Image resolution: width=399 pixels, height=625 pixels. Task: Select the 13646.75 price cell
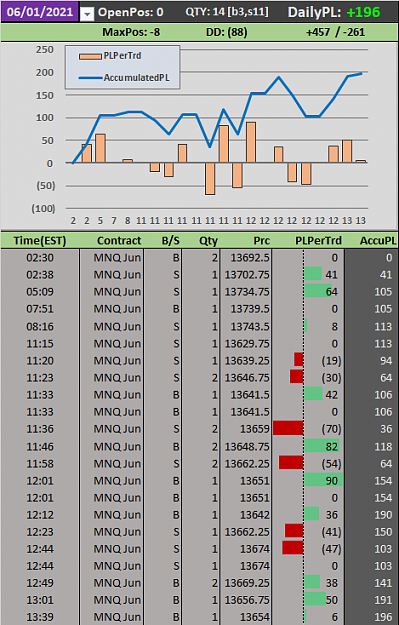pyautogui.click(x=246, y=378)
